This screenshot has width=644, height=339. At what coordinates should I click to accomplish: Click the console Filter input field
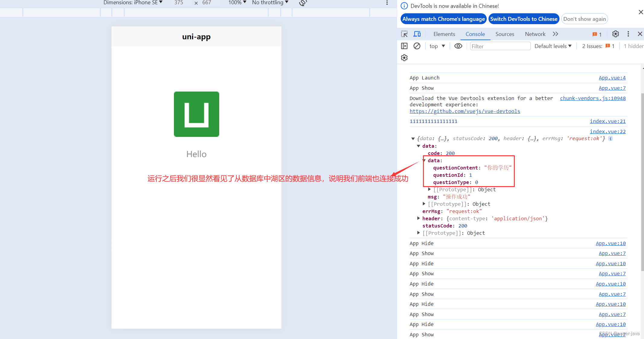pos(500,46)
